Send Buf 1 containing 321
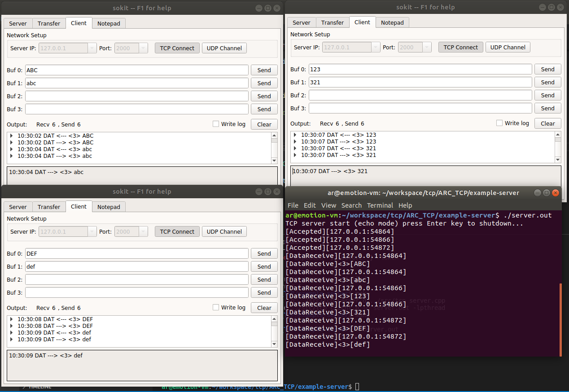Image resolution: width=569 pixels, height=392 pixels. click(547, 82)
